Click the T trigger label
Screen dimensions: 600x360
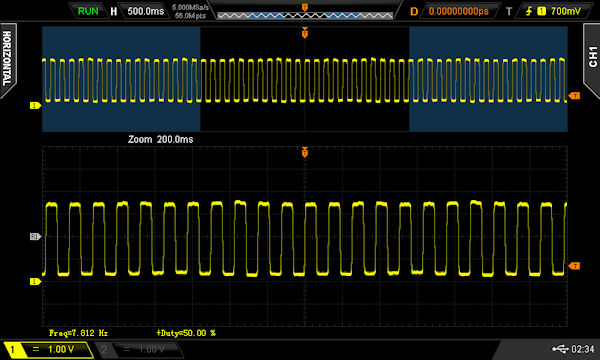click(509, 11)
